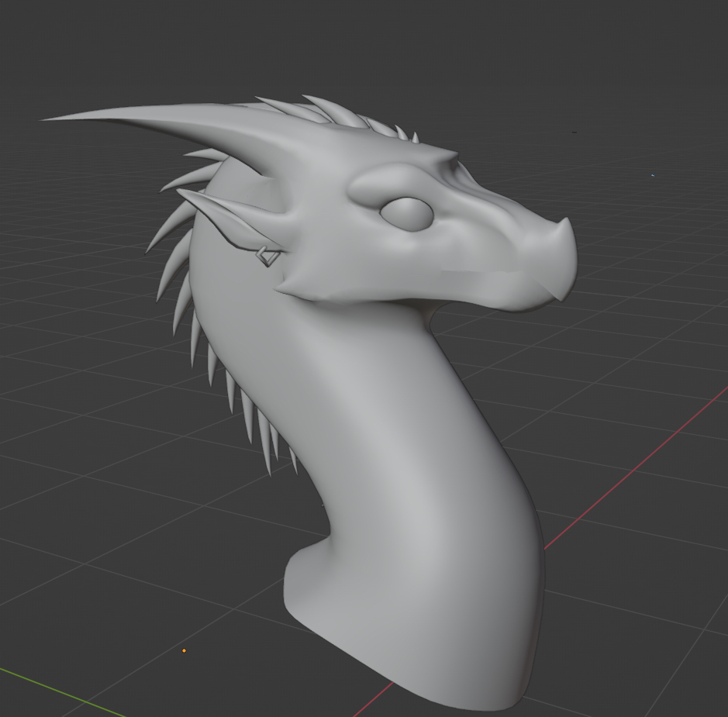Click the pointed tip of the ear
This screenshot has height=717, width=728.
(x=182, y=193)
